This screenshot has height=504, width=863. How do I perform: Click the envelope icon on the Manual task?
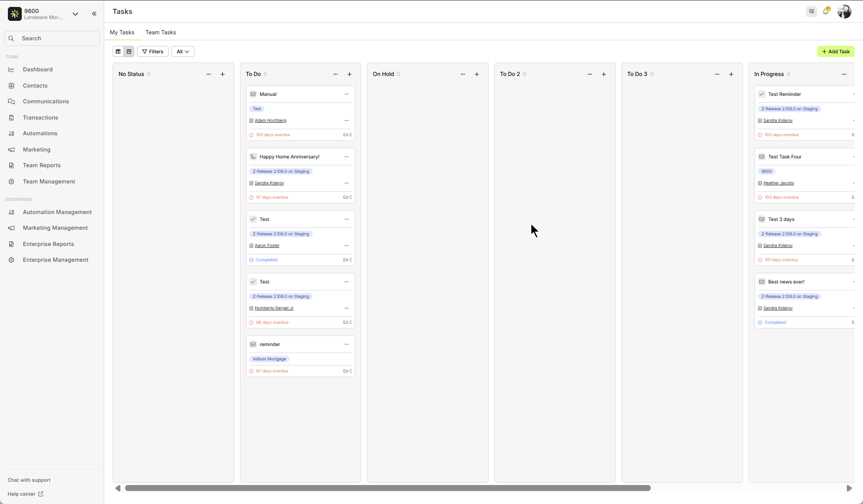pos(253,94)
